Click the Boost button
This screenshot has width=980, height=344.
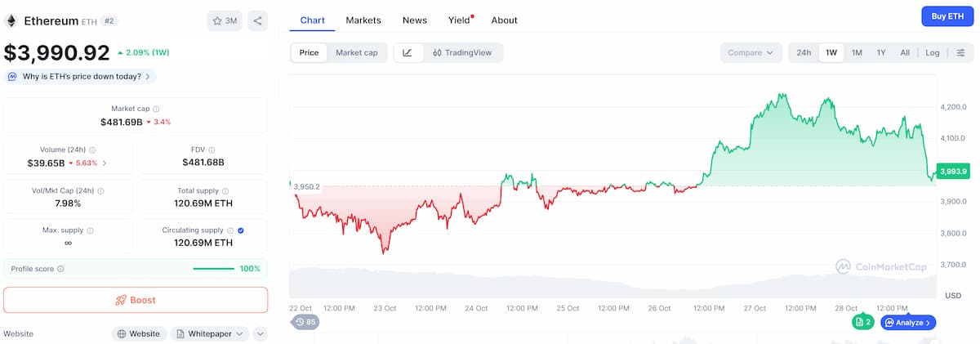136,300
